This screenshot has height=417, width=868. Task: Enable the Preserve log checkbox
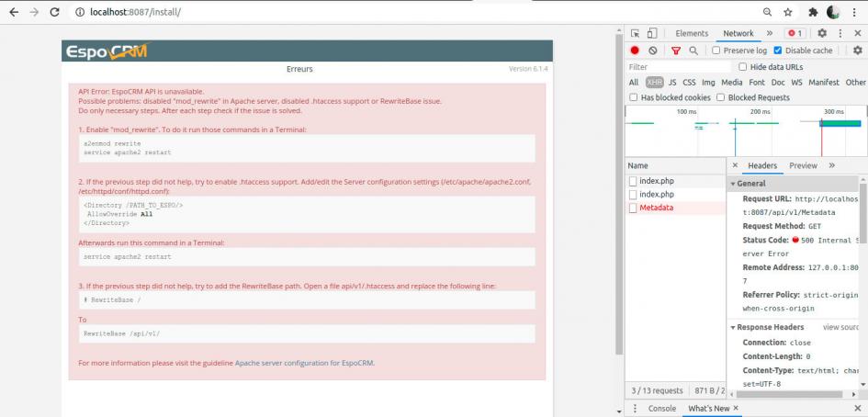pyautogui.click(x=716, y=51)
